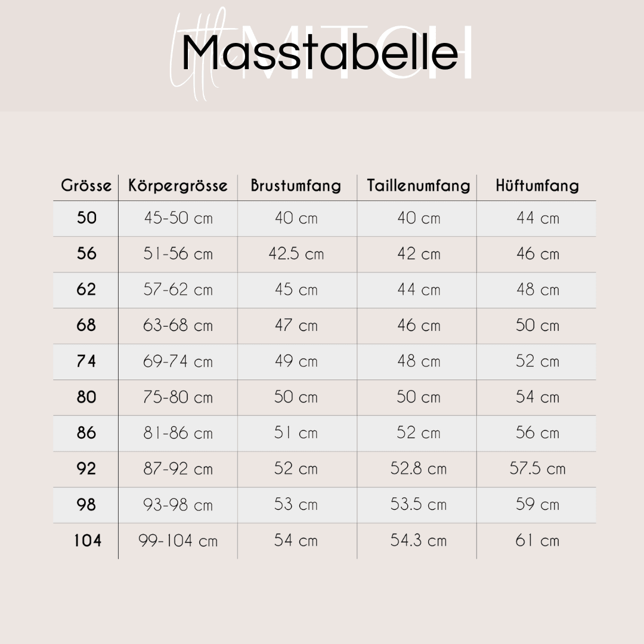The height and width of the screenshot is (644, 644).
Task: Click the 75-80 cm body height cell
Action: tap(178, 397)
